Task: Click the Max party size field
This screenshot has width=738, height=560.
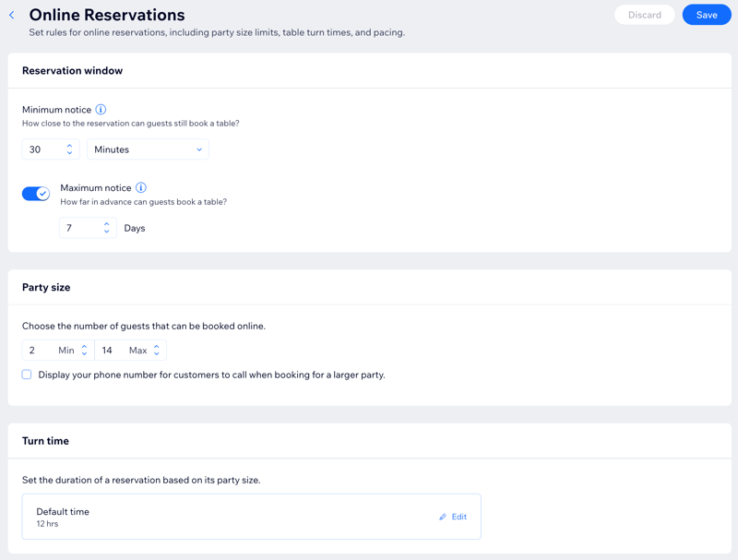Action: pos(131,351)
